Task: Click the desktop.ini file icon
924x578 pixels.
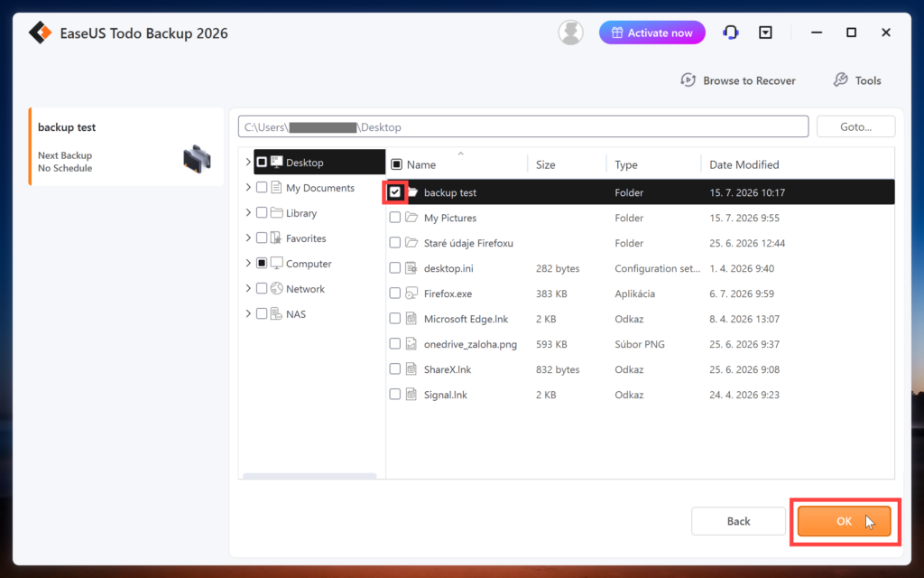Action: click(x=411, y=268)
